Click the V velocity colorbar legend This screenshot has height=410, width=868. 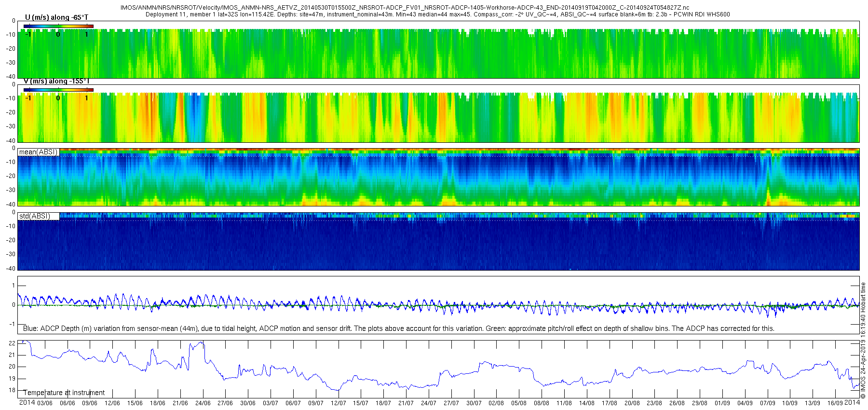pos(58,90)
